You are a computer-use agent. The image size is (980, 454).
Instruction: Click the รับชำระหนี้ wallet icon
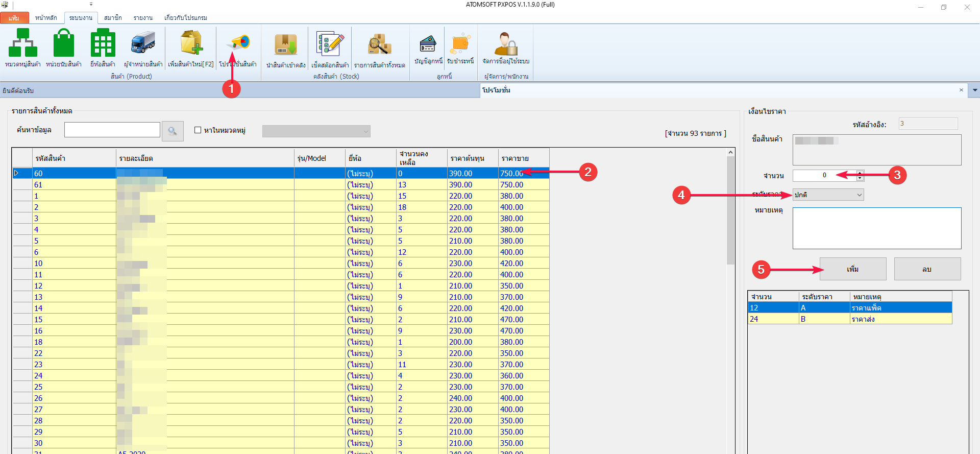460,48
